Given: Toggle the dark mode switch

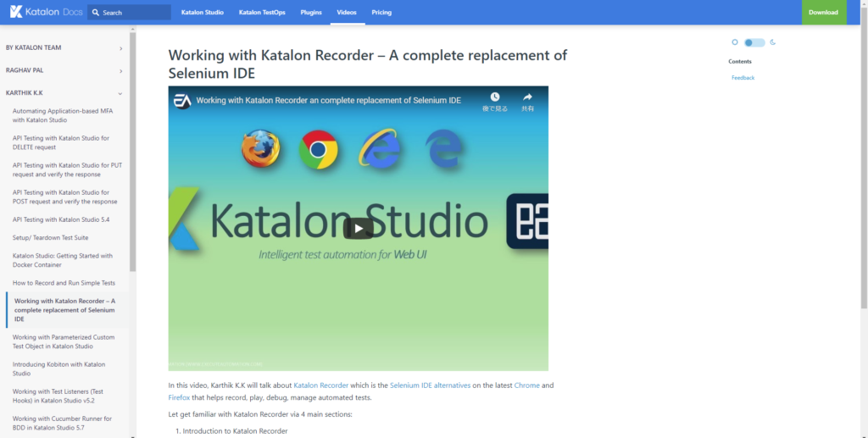Looking at the screenshot, I should pos(754,42).
